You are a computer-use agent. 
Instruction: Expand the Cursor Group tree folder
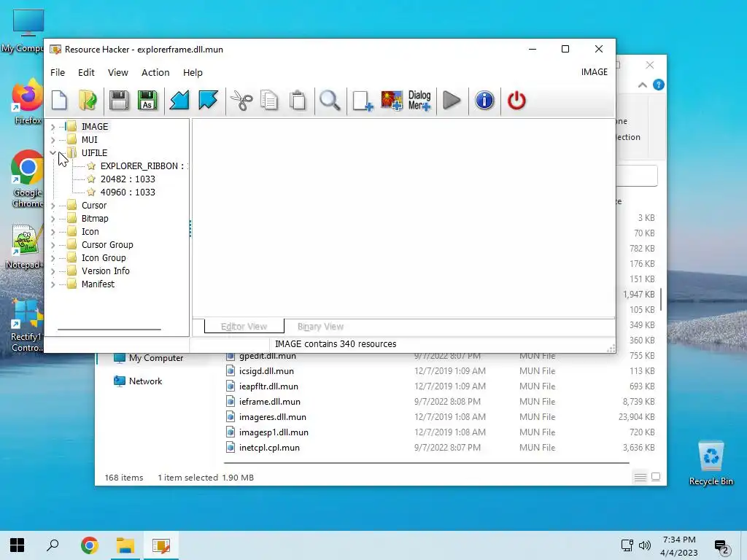point(53,245)
